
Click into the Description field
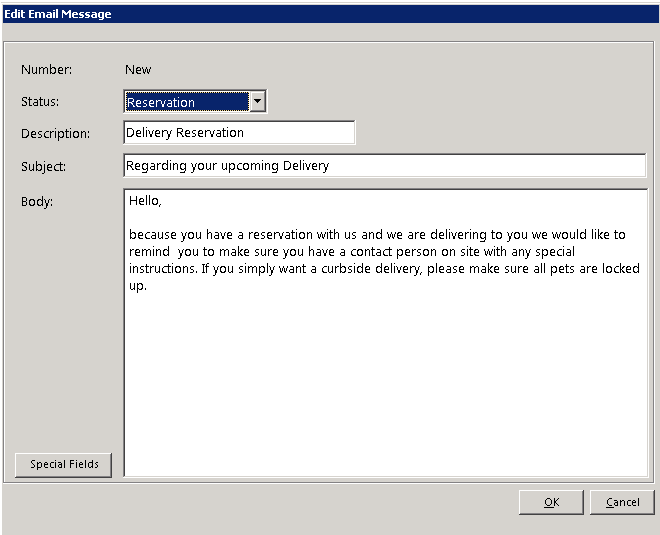[x=240, y=133]
